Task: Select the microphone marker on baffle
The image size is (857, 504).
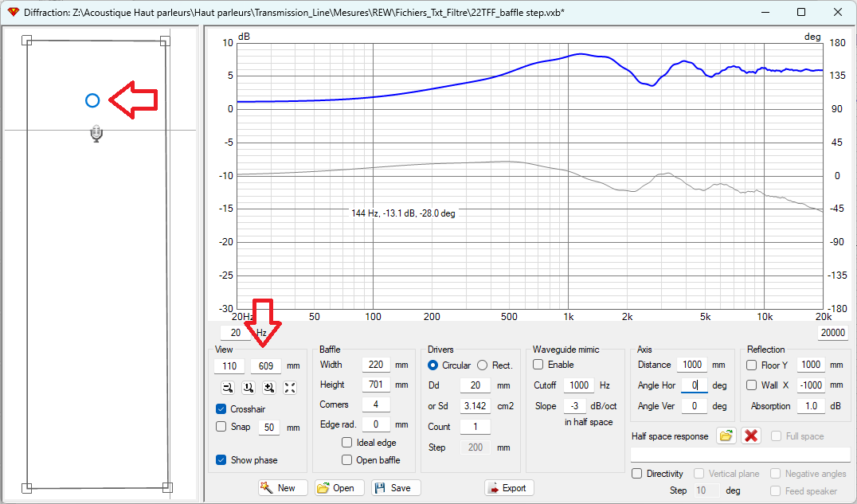Action: click(96, 134)
